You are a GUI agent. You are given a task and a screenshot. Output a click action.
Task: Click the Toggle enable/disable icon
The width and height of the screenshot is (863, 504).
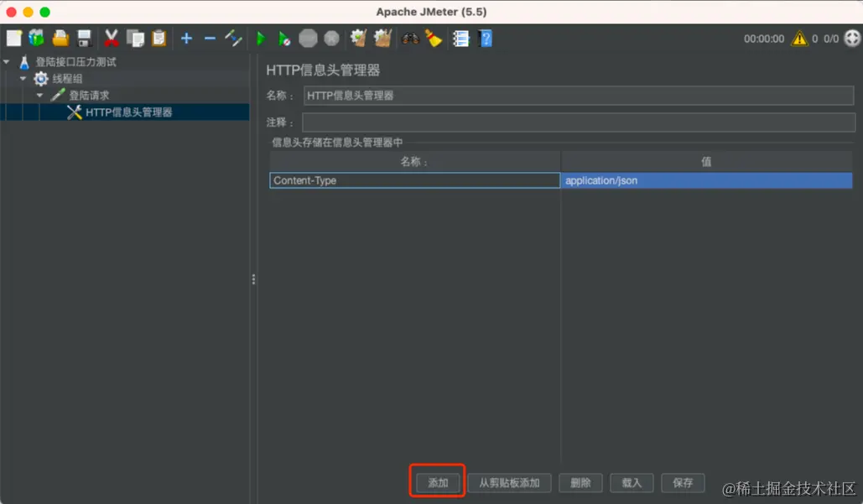(233, 38)
